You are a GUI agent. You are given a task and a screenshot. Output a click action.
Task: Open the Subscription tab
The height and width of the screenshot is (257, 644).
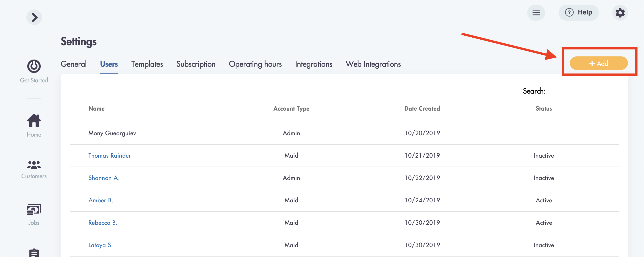[196, 64]
